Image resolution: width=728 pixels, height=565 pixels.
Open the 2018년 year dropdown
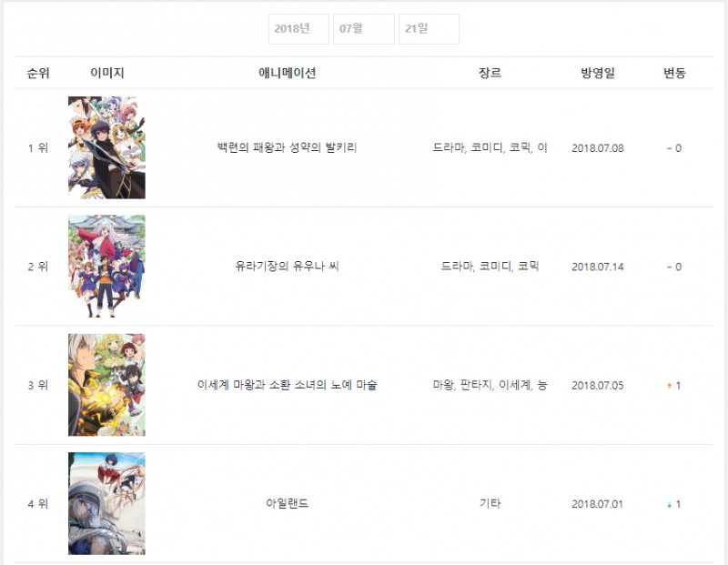point(298,29)
